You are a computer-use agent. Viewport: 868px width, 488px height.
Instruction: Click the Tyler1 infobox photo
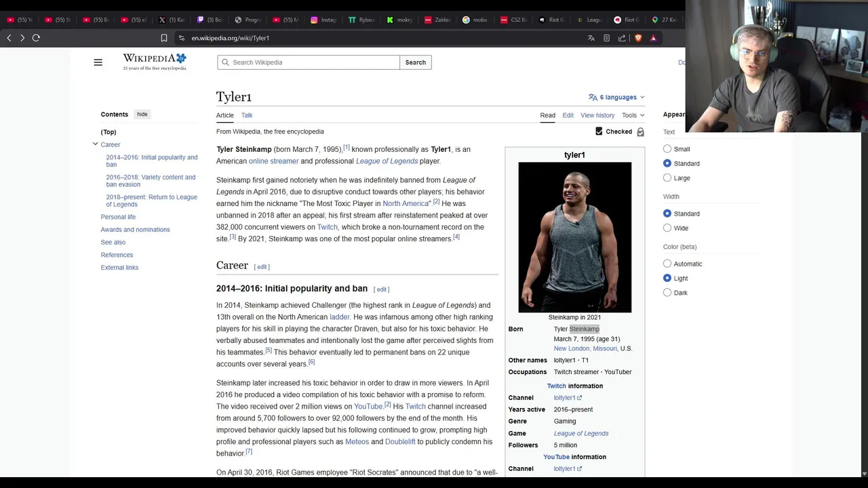[x=575, y=237]
